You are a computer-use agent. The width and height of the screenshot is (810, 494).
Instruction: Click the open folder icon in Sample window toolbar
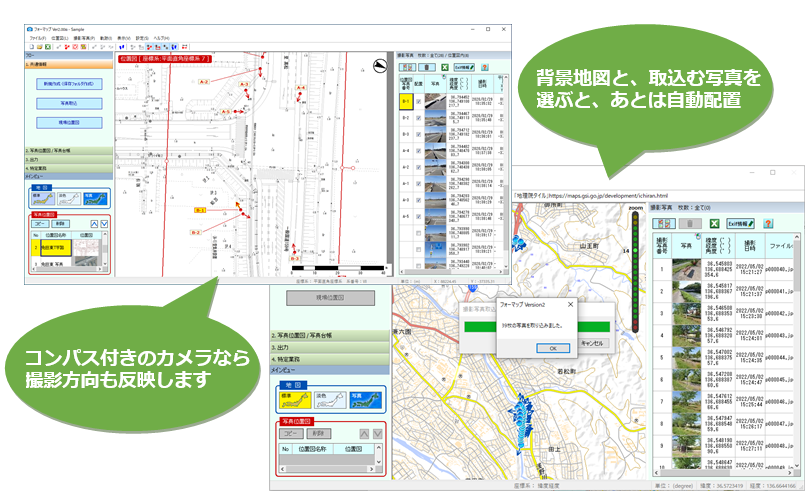39,47
